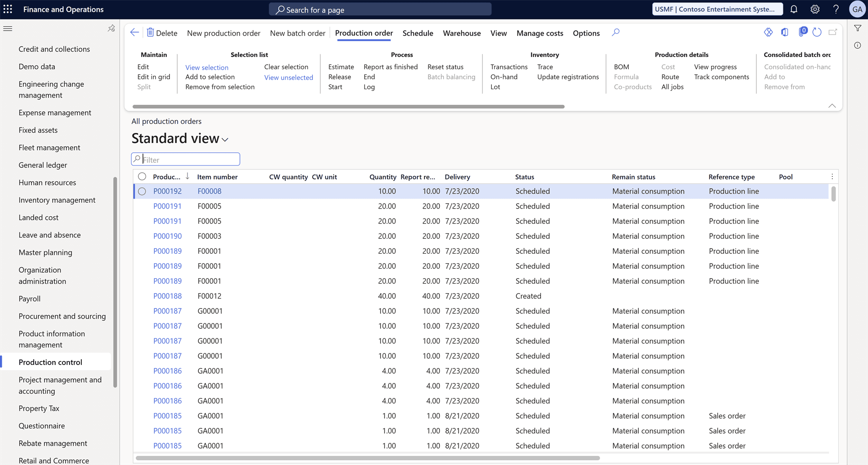This screenshot has width=868, height=465.
Task: Click the Status column header
Action: (x=524, y=177)
